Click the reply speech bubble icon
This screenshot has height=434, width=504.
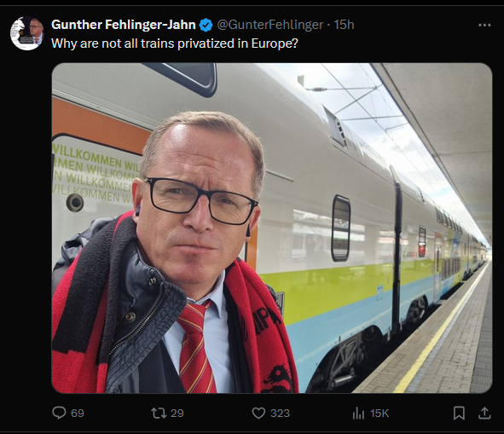(x=59, y=413)
